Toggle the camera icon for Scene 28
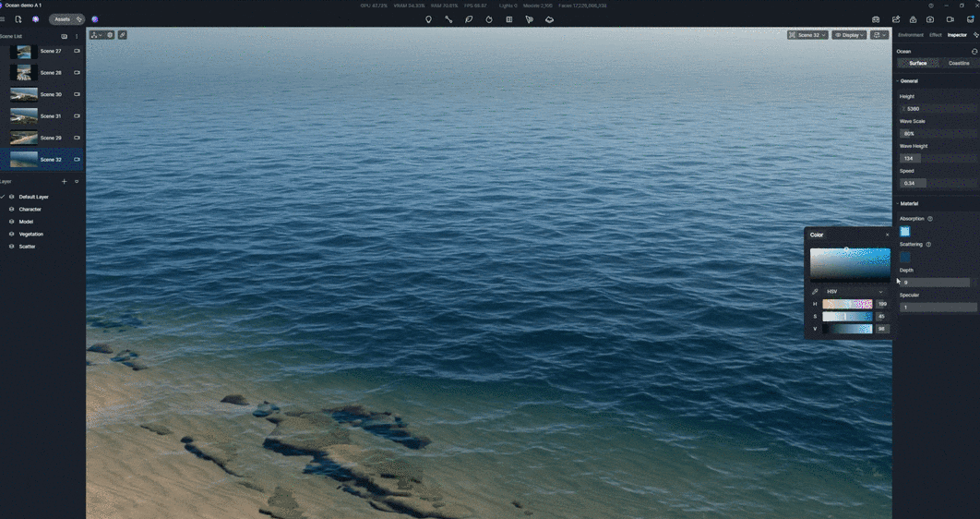The image size is (980, 519). tap(77, 73)
